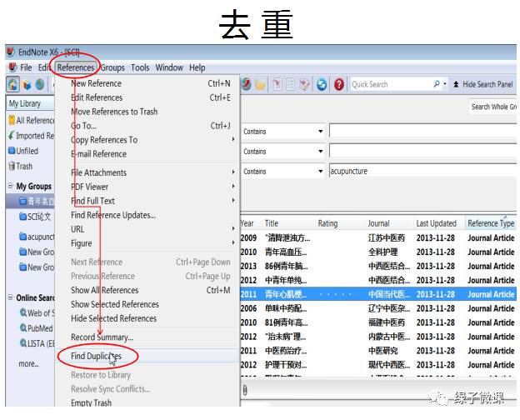Click the blue Sync Library icon

[322, 85]
